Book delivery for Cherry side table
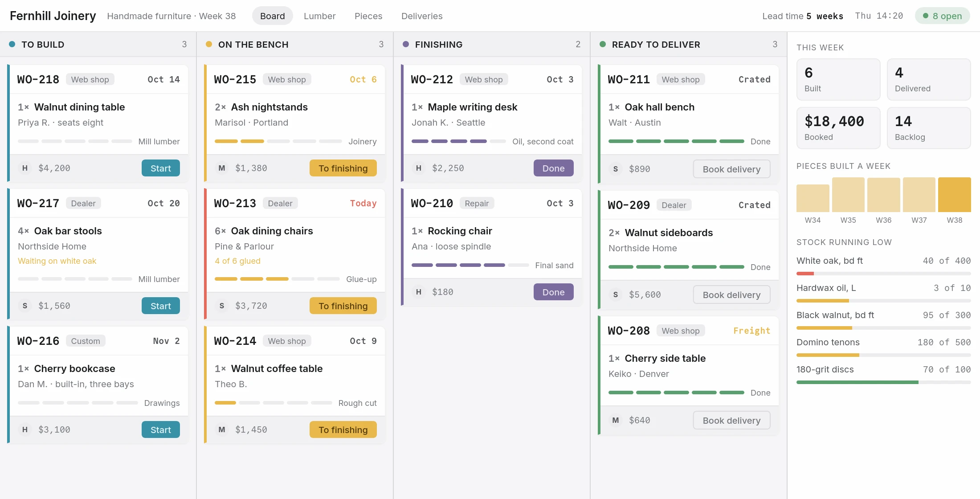 click(731, 420)
